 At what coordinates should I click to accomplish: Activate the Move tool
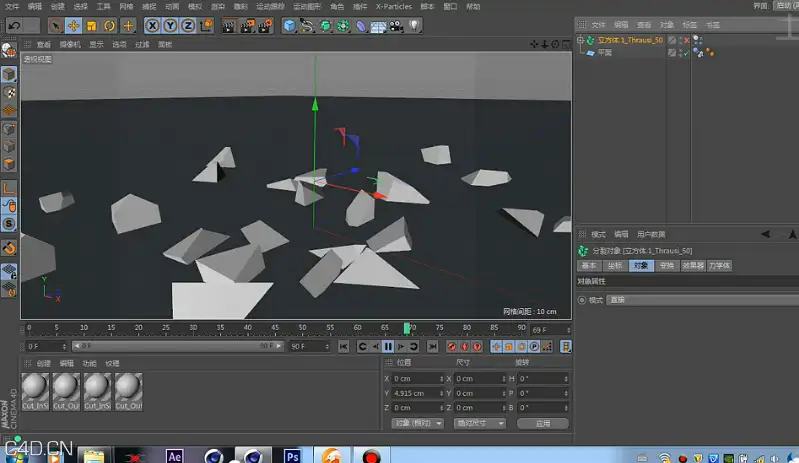click(73, 25)
